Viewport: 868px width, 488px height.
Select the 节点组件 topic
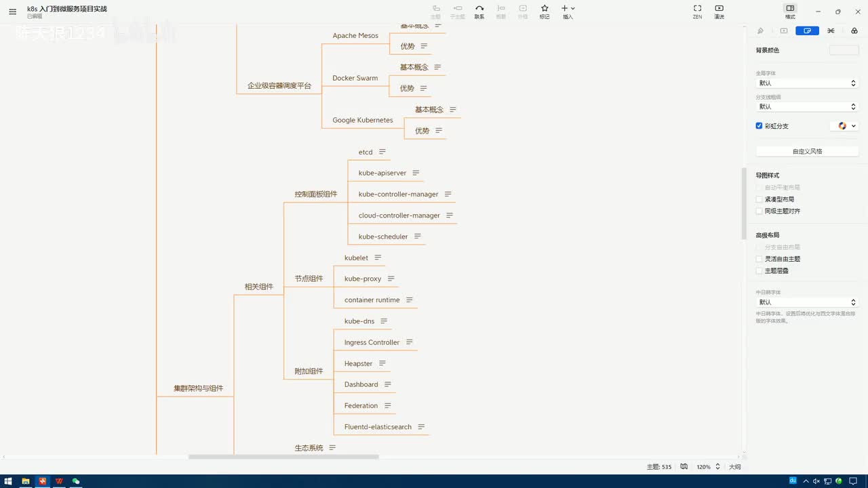309,279
